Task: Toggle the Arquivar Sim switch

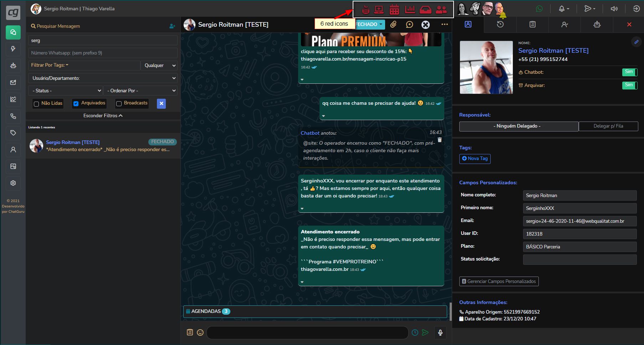Action: point(630,85)
